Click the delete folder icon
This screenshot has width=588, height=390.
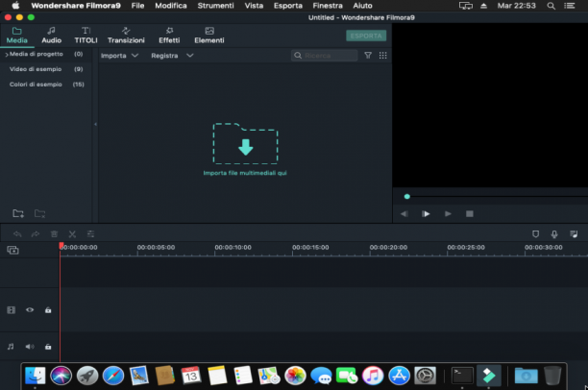[39, 214]
